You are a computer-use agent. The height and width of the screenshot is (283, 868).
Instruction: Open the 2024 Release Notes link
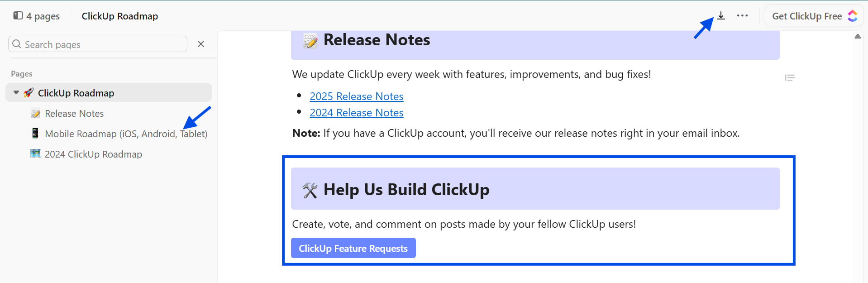[x=357, y=113]
